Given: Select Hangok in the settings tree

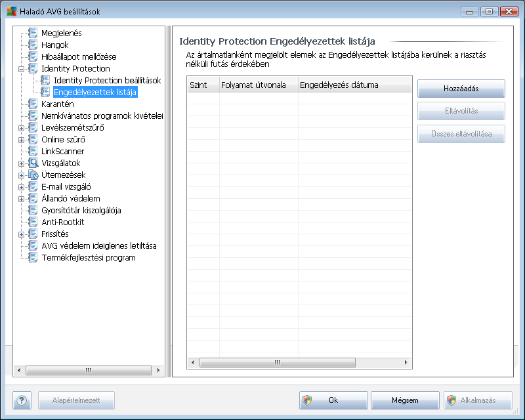Looking at the screenshot, I should (55, 45).
